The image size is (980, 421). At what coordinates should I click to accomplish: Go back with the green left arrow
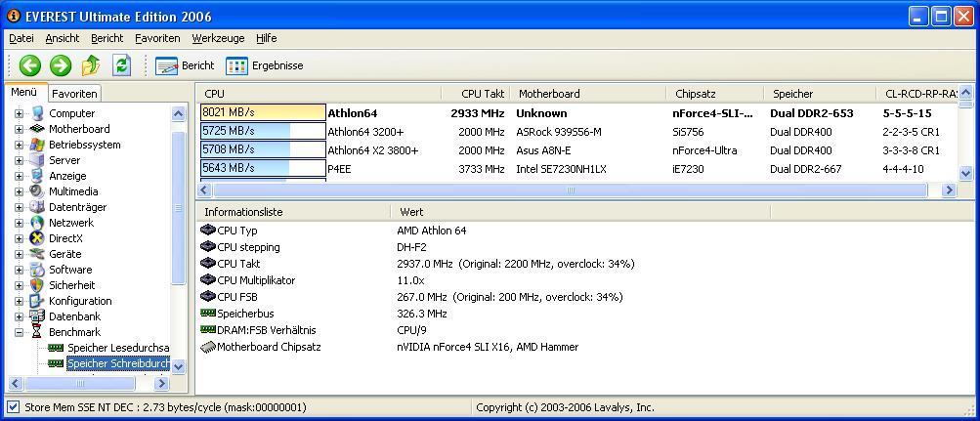tap(30, 65)
